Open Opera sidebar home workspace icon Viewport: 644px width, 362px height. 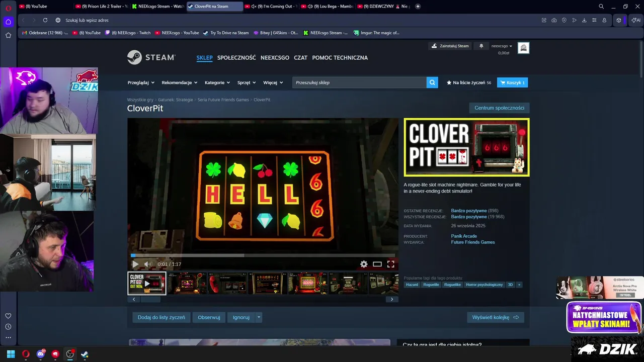[x=8, y=22]
